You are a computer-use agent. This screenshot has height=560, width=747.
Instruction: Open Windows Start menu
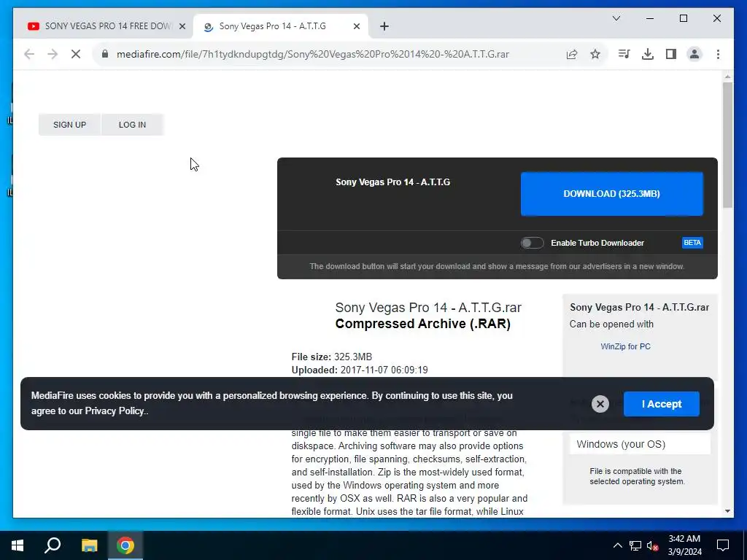click(18, 545)
